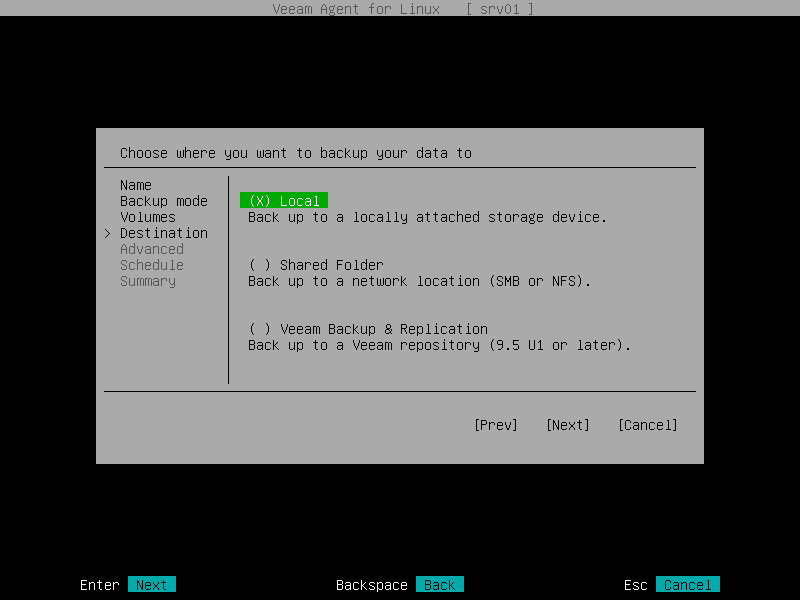
Task: Click 'Back up to a network location (SMB or NFS).'
Action: pyautogui.click(x=419, y=281)
